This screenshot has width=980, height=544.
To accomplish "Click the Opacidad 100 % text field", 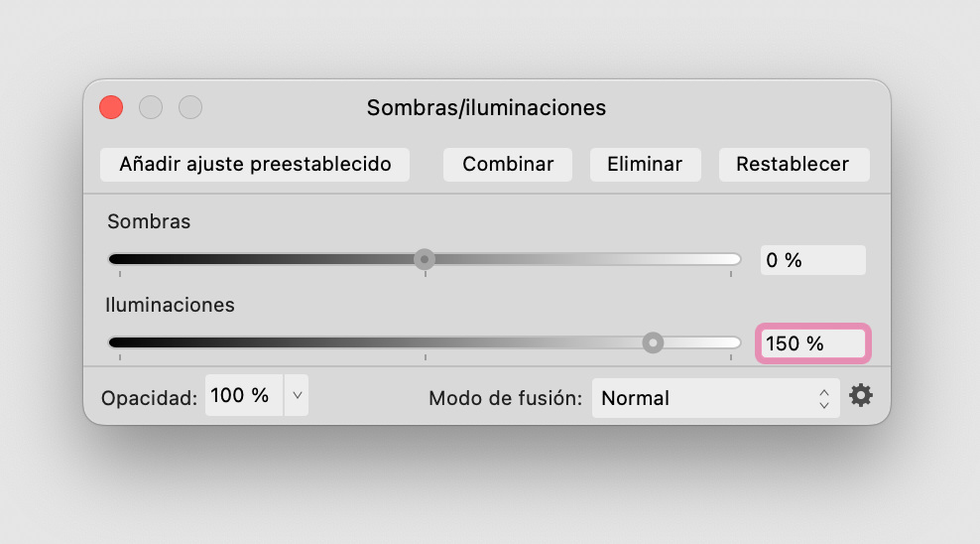I will click(244, 395).
